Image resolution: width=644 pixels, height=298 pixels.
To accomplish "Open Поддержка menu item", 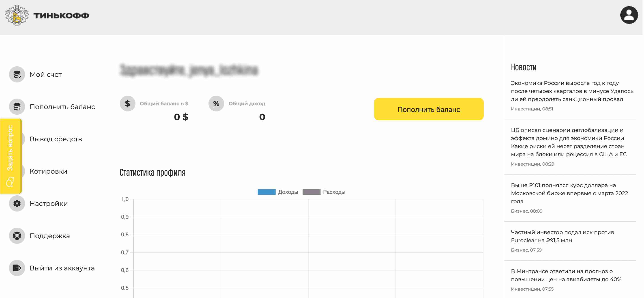I will [50, 236].
